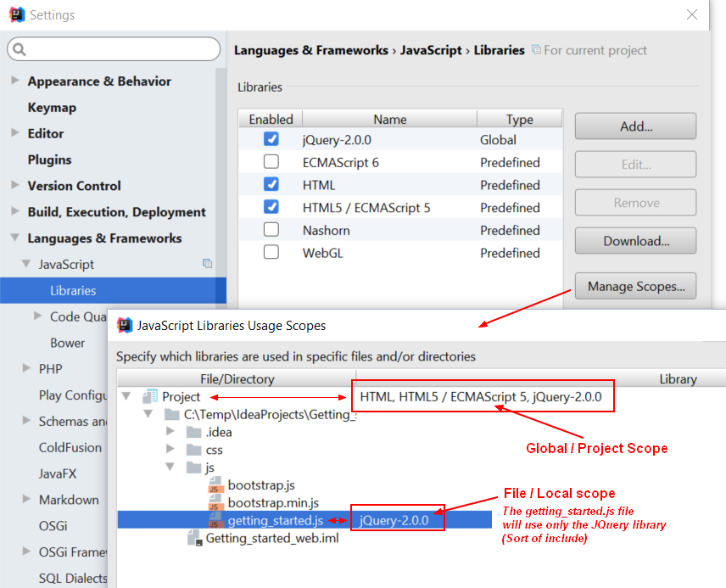Screen dimensions: 726x588
Task: Sort libraries by the Name column header
Action: pyautogui.click(x=389, y=120)
